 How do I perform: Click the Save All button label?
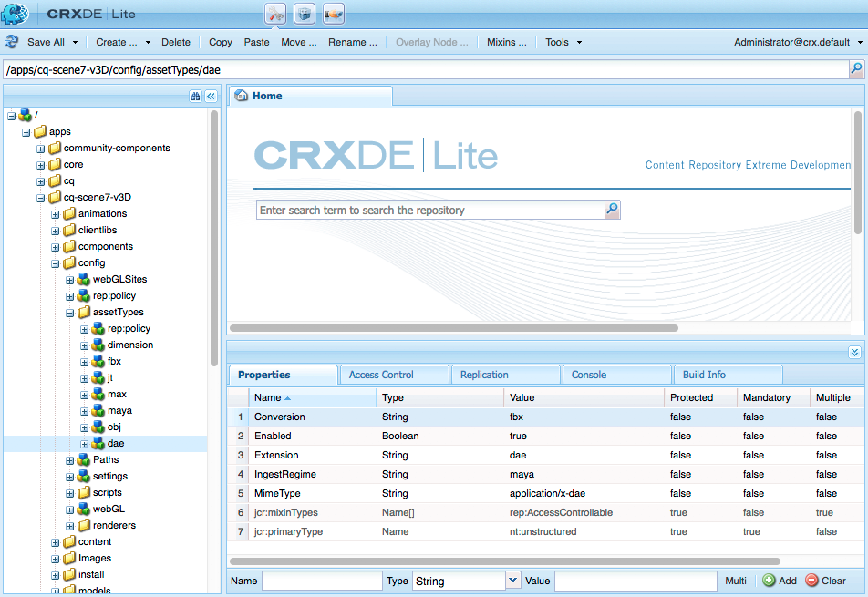46,42
